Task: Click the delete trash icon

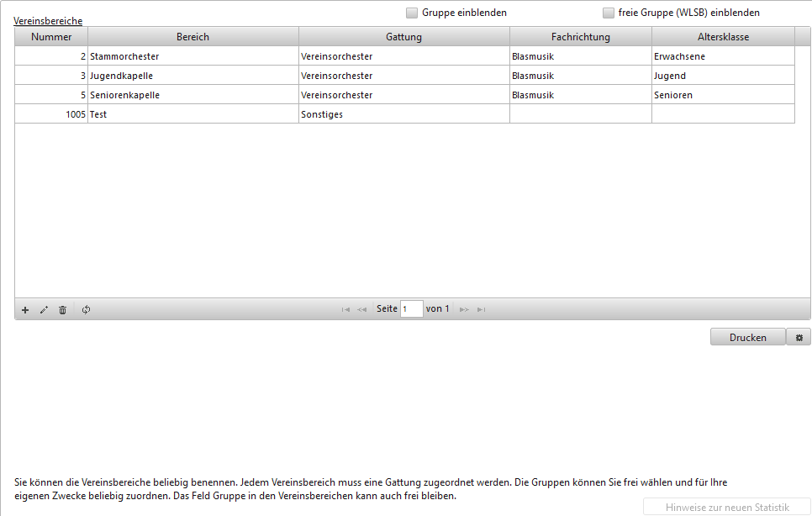Action: click(x=62, y=310)
